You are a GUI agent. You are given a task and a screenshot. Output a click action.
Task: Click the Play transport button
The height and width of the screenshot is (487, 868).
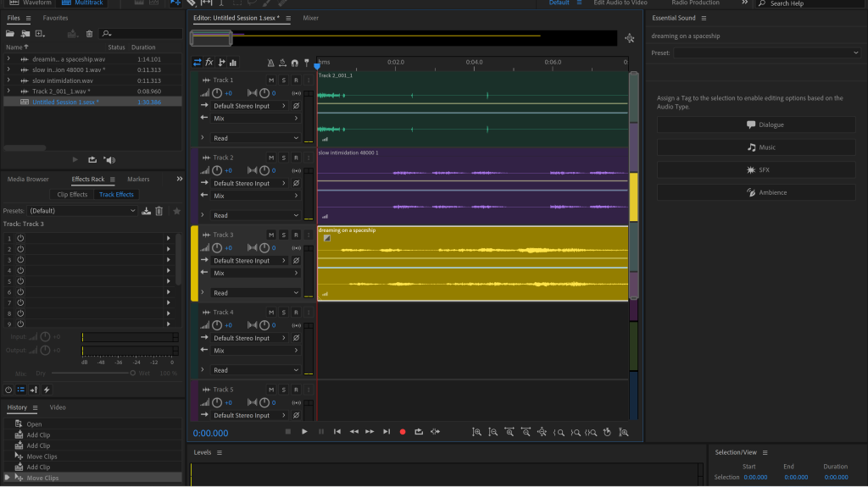tap(304, 432)
